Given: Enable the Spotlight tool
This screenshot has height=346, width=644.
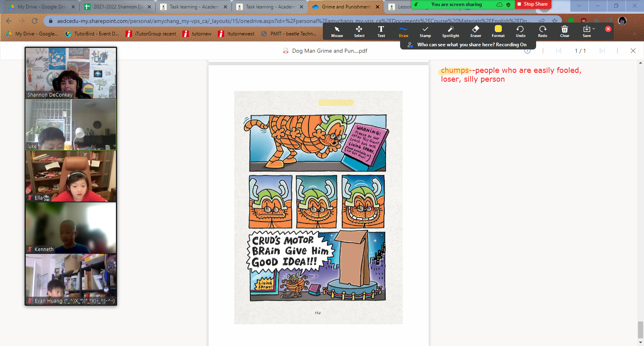Looking at the screenshot, I should [x=450, y=31].
